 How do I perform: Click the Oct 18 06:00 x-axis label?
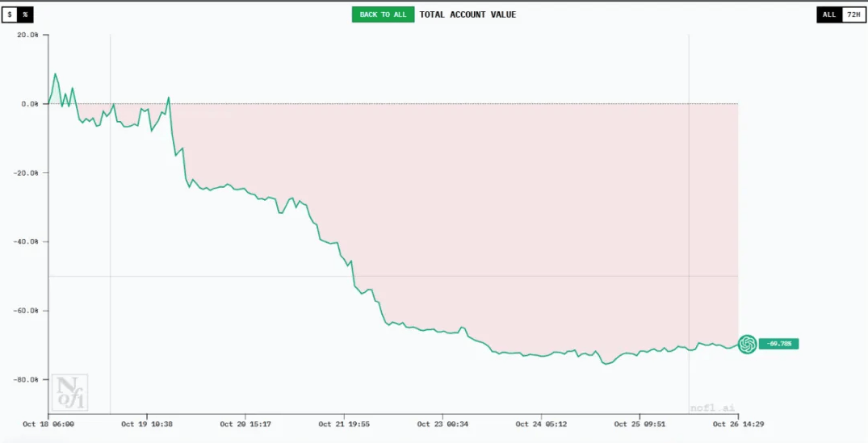pyautogui.click(x=48, y=424)
